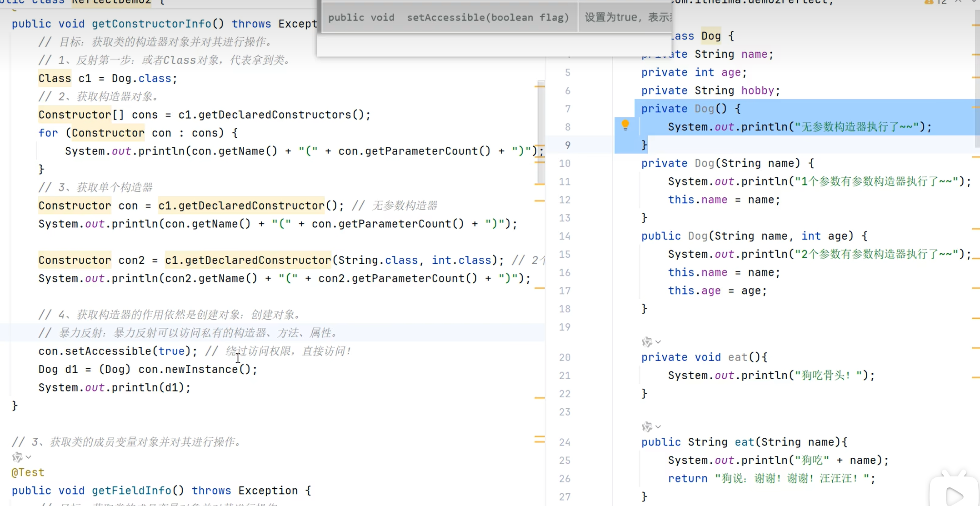Click AI assistant icon above private eat()
Viewport: 980px width, 506px height.
pyautogui.click(x=647, y=342)
